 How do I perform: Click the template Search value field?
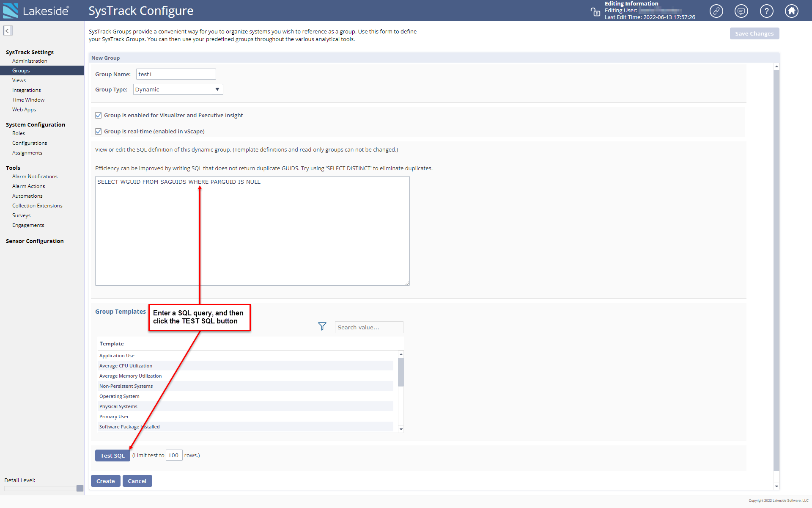click(369, 327)
